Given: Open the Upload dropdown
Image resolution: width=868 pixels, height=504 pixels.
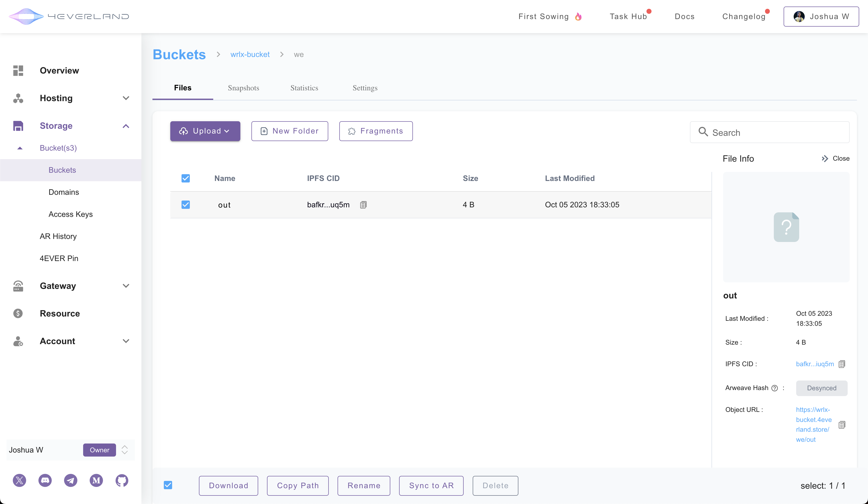Looking at the screenshot, I should [205, 131].
